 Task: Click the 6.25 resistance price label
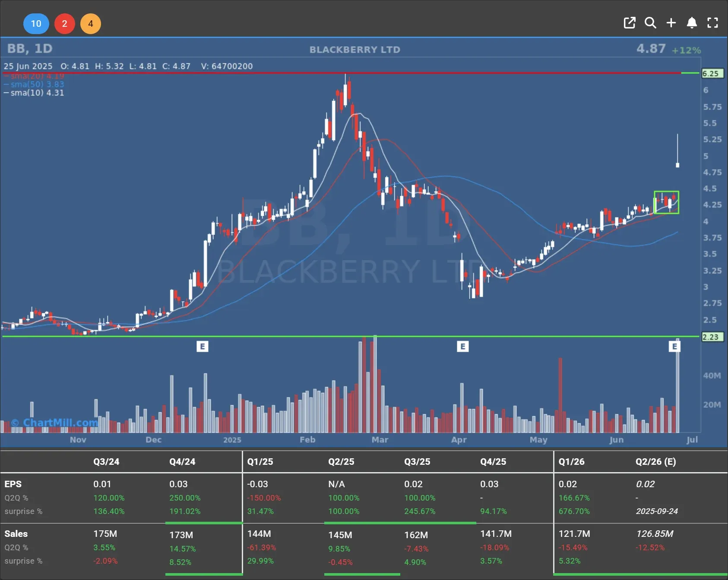[x=712, y=73]
